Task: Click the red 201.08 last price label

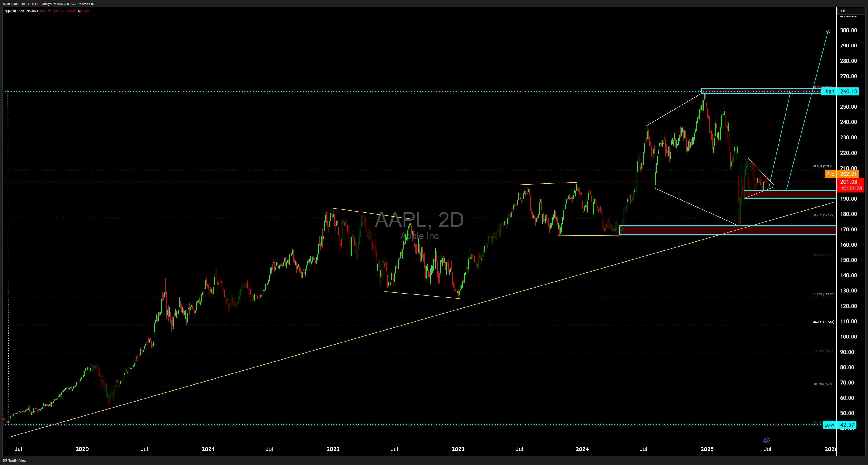Action: 849,182
